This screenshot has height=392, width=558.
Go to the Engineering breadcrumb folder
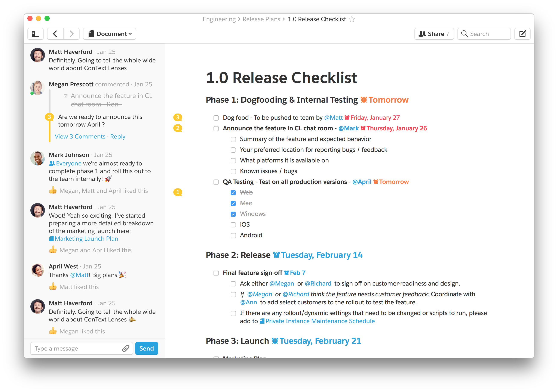pyautogui.click(x=219, y=19)
